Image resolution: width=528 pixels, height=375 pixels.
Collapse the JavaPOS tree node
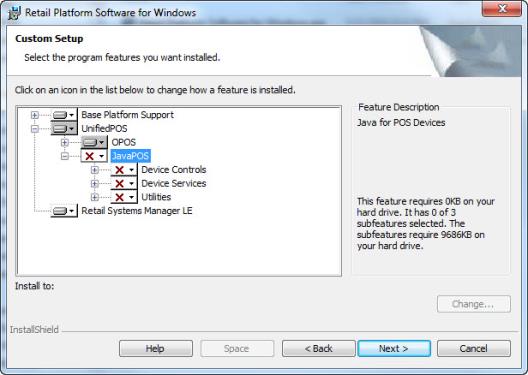pos(65,156)
